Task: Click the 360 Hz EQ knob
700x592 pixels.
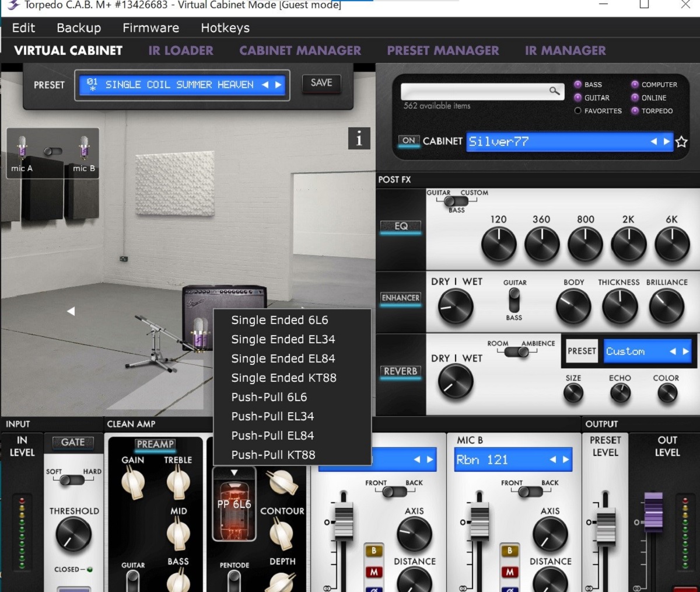Action: [x=542, y=244]
